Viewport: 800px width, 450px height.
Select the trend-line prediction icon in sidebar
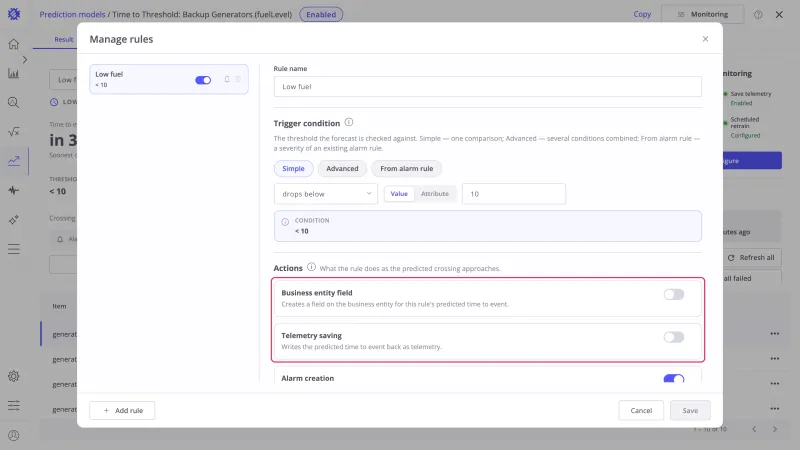click(14, 161)
